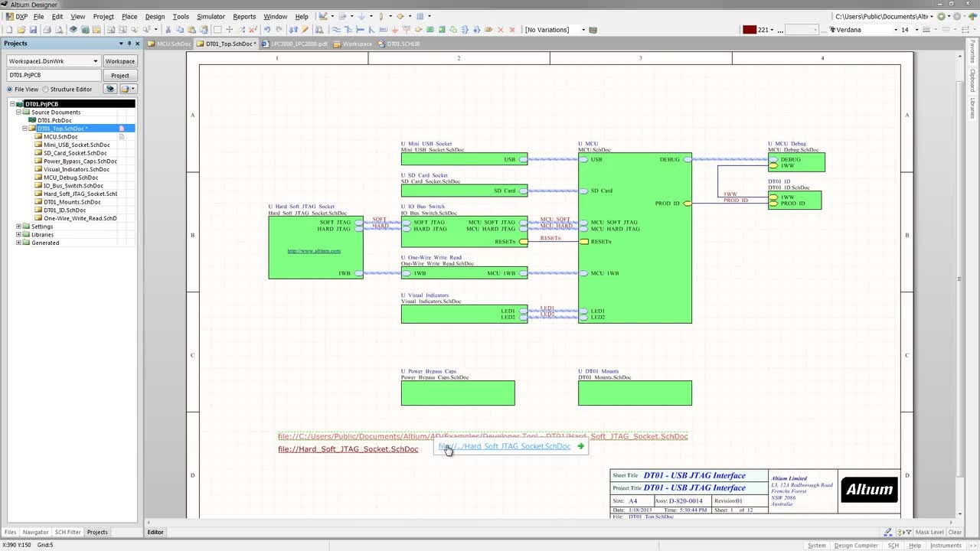Open the DXP menu

click(x=16, y=16)
